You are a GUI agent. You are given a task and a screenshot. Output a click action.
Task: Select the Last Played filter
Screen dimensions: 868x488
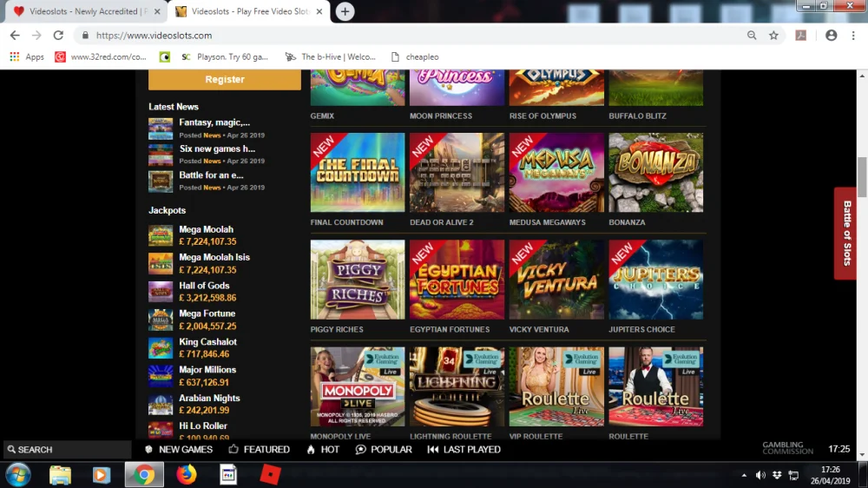tap(464, 449)
